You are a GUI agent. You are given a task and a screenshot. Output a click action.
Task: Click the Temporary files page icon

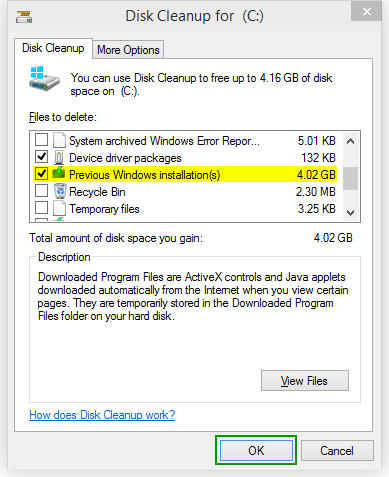pos(59,209)
